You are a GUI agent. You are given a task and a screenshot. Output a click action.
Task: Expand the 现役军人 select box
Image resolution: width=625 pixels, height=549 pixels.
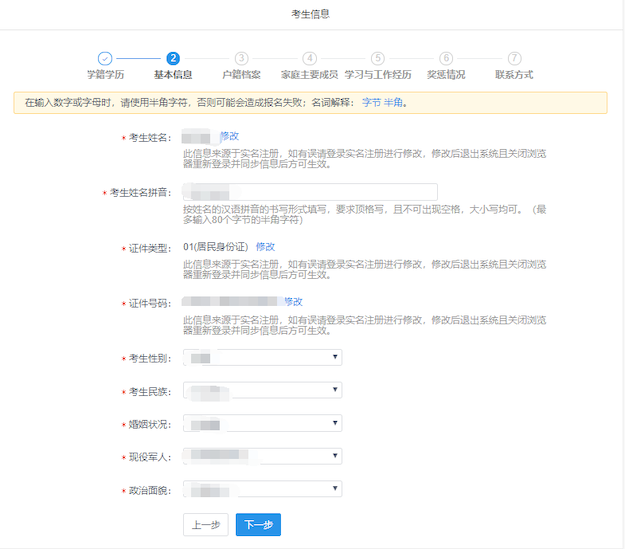coord(262,456)
